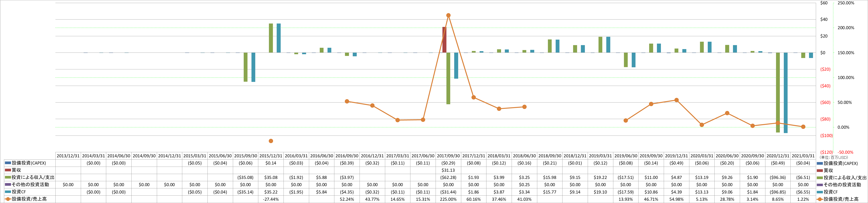
Task: Click the ($62.28) table cell
Action: [448, 177]
